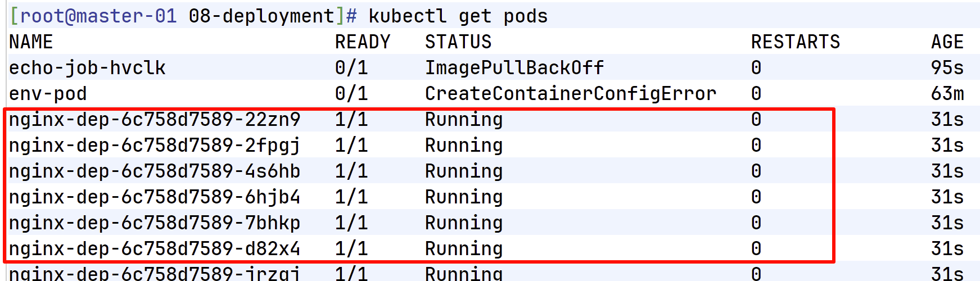
Task: Select the echo-job-hvclk pod name
Action: pos(87,67)
